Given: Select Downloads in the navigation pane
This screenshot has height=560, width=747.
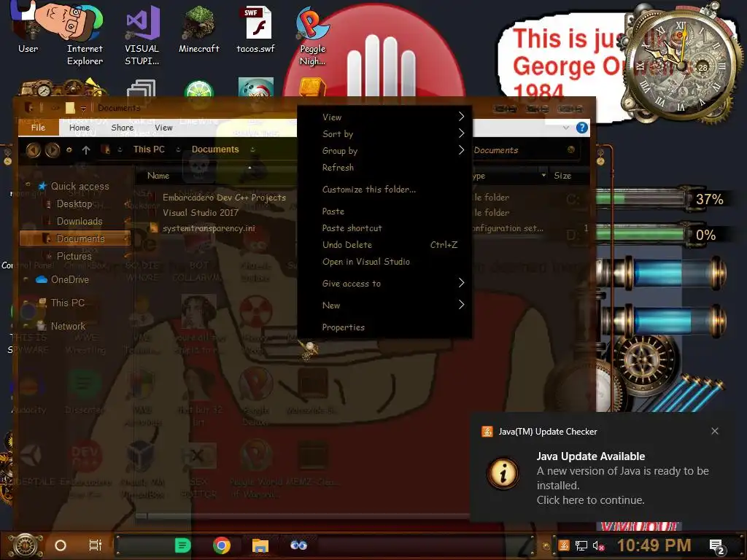Looking at the screenshot, I should click(80, 222).
